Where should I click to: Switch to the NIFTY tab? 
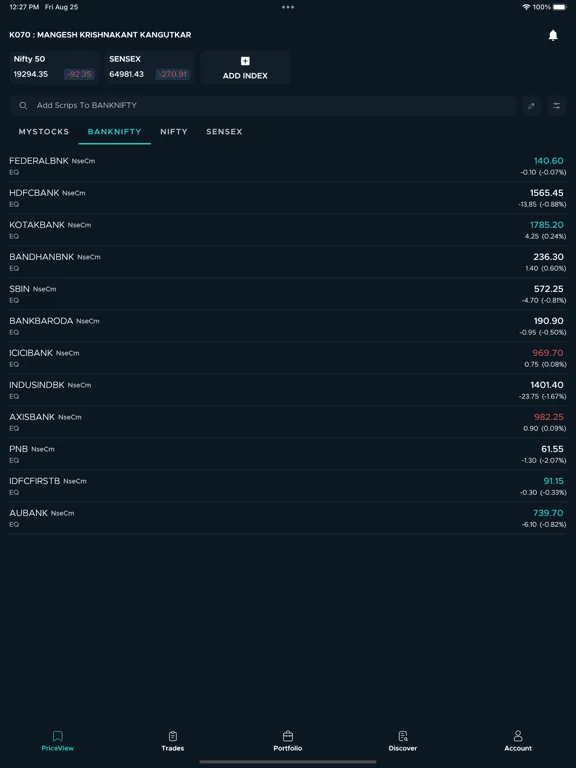pyautogui.click(x=174, y=132)
